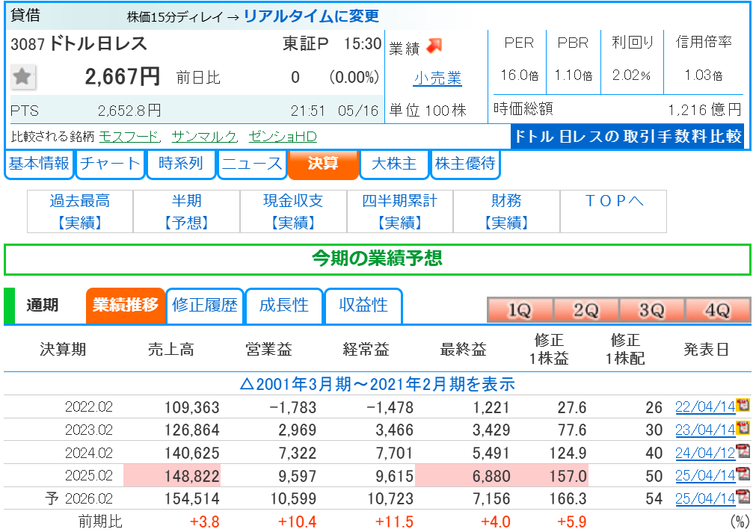The image size is (756, 532).
Task: Click the 2024.02 period label
Action: pos(89,453)
